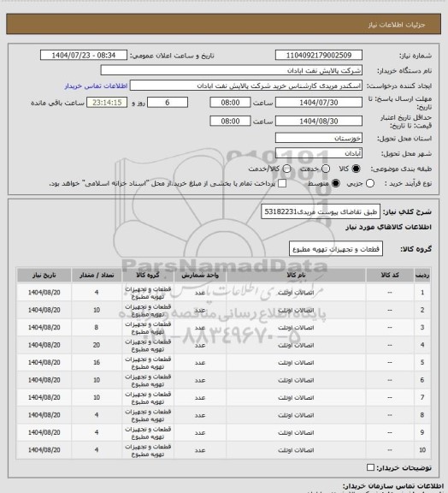Click the remaining days field showing 6
The width and height of the screenshot is (448, 493).
(x=168, y=103)
